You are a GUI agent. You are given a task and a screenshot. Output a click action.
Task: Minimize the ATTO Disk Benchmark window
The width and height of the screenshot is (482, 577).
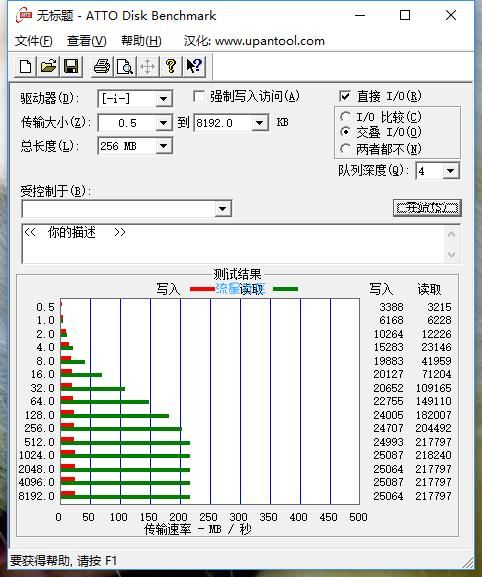360,15
